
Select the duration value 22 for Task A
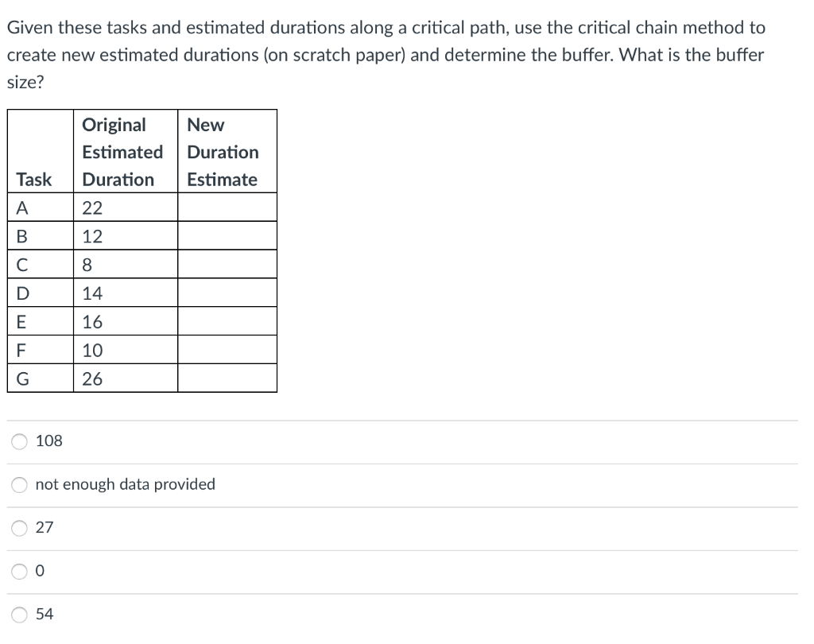click(x=93, y=207)
